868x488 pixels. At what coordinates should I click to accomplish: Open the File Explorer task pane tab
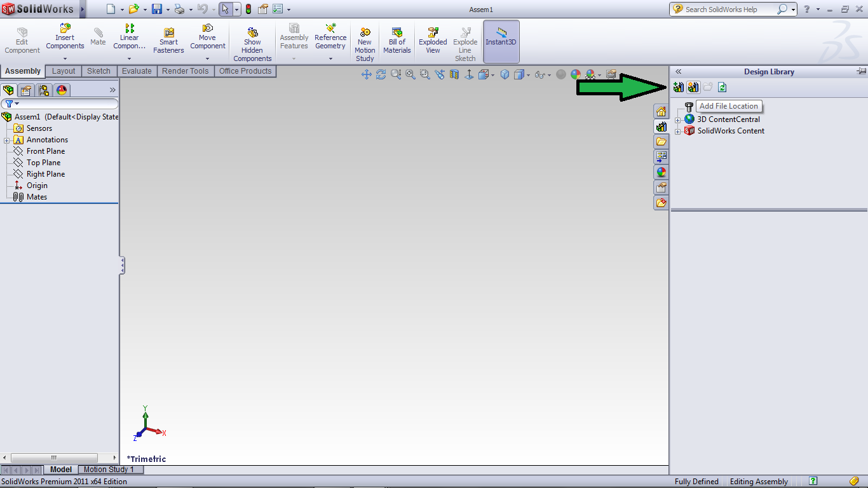click(661, 142)
